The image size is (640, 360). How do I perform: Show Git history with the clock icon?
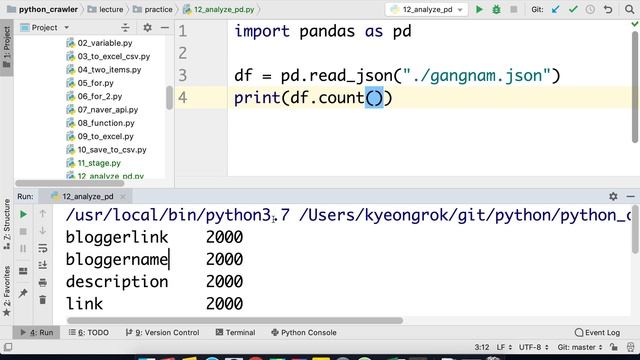pos(590,9)
